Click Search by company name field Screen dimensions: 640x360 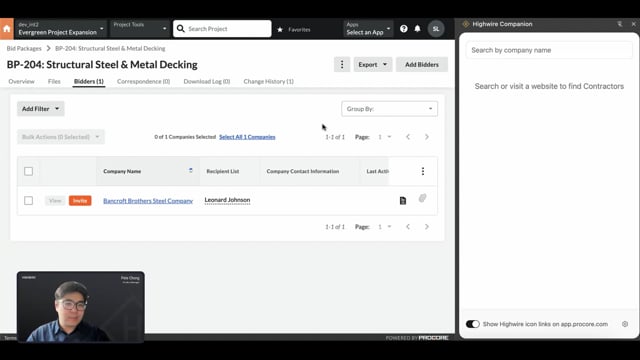[549, 50]
